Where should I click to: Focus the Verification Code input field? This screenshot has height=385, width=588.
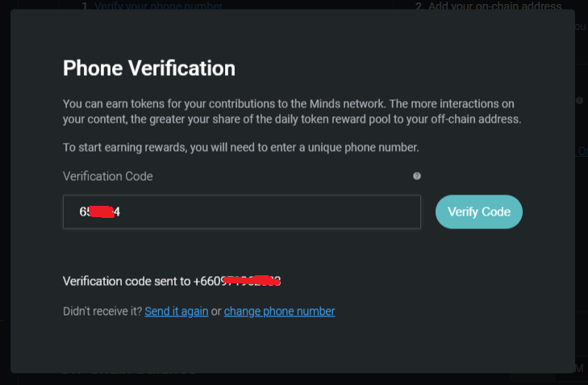click(x=242, y=212)
